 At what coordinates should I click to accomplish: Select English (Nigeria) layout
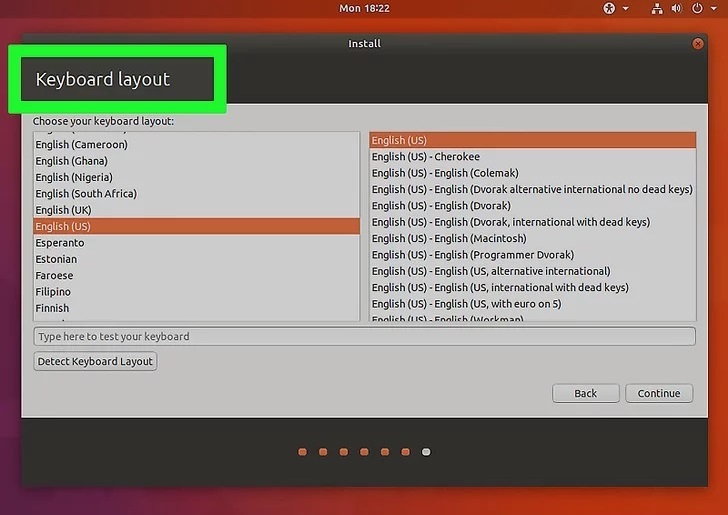196,177
